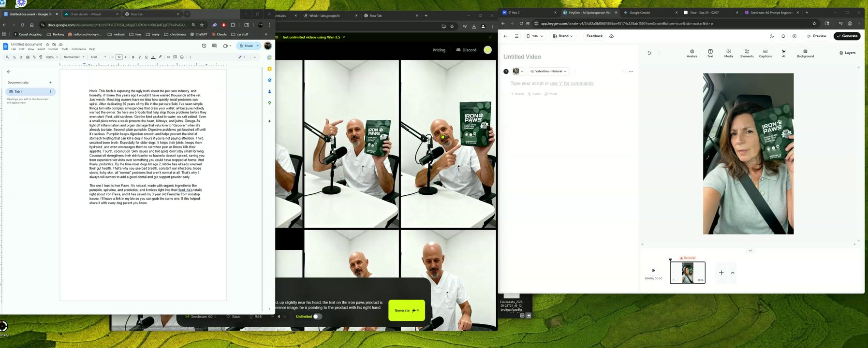Viewport: 868px width, 348px height.
Task: Click HeyGen undo arrow above canvas
Action: [x=649, y=53]
